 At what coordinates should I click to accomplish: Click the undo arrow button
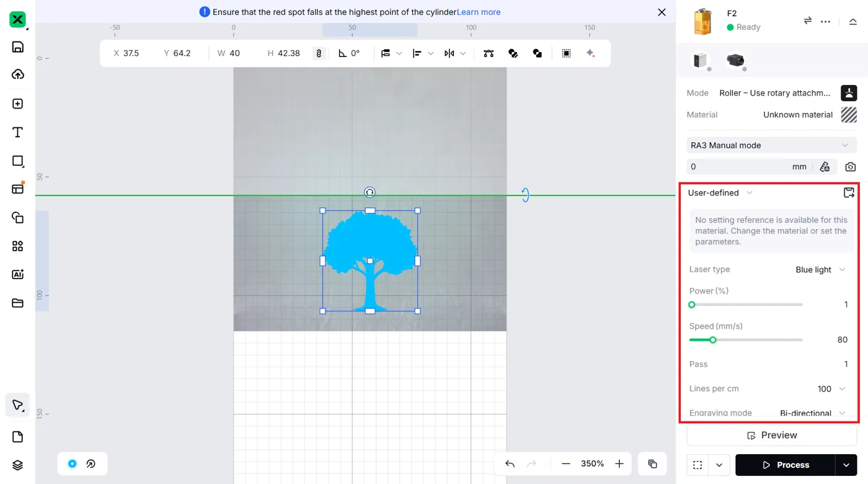coord(510,464)
